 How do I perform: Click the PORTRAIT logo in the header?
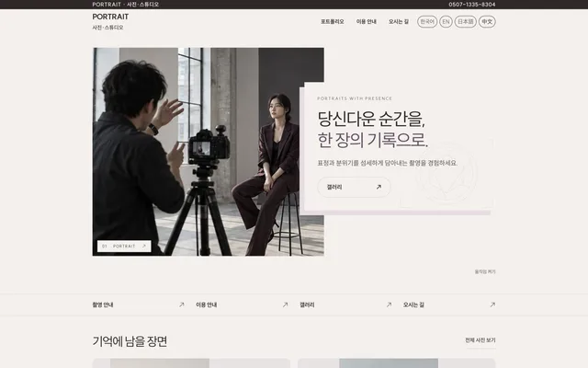pos(110,17)
